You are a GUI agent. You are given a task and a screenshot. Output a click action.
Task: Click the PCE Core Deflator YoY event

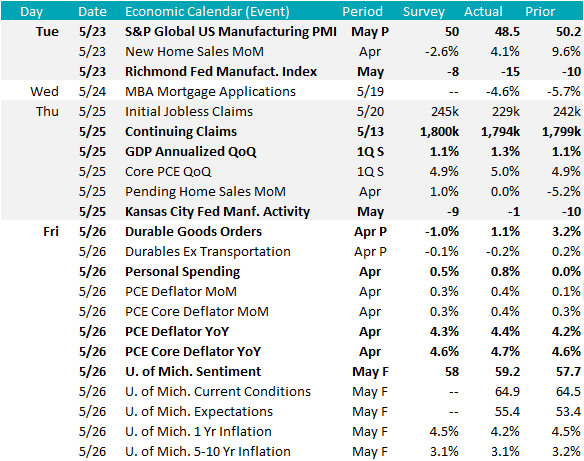[193, 352]
